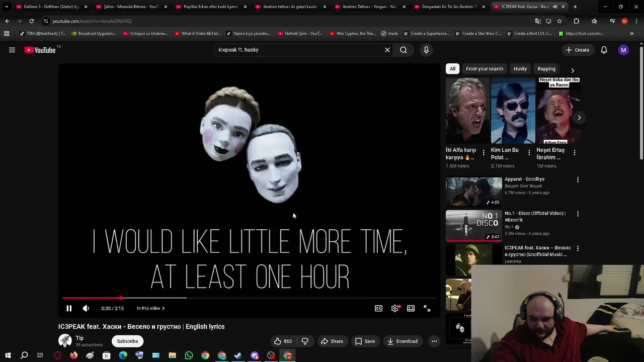Subscribe to the Tip channel
This screenshot has width=644, height=362.
tap(127, 341)
